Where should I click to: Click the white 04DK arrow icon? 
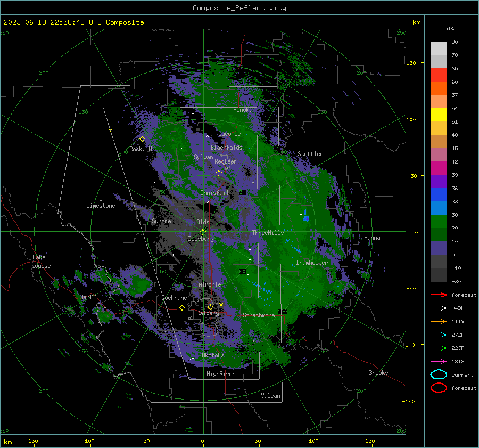[439, 308]
